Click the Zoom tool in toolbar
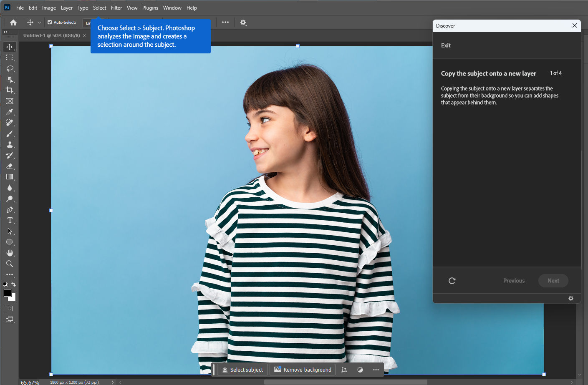This screenshot has width=588, height=385. pyautogui.click(x=10, y=264)
